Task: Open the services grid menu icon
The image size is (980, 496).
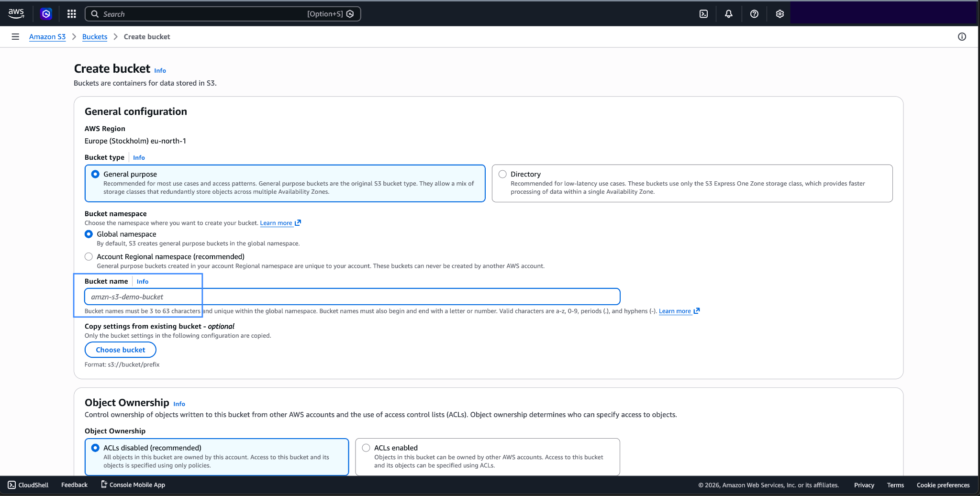Action: click(72, 14)
